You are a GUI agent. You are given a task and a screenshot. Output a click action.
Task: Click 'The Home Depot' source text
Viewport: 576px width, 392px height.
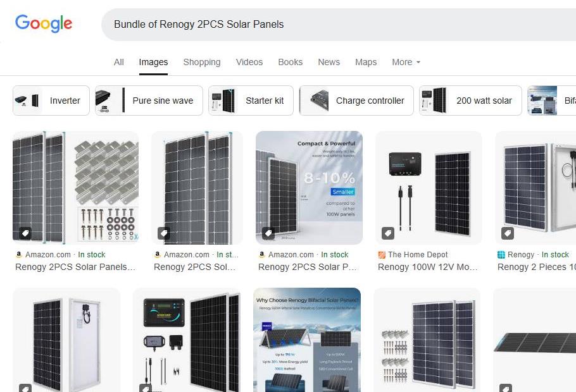click(x=418, y=255)
